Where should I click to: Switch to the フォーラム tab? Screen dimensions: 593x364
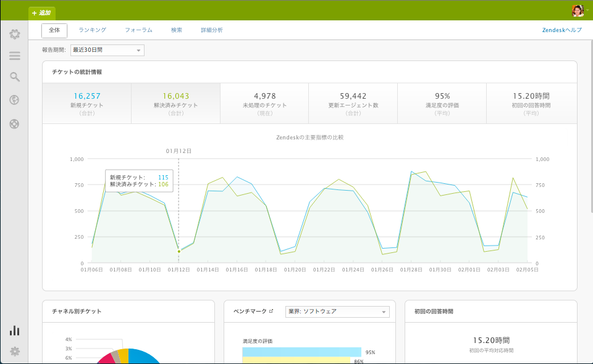[138, 30]
